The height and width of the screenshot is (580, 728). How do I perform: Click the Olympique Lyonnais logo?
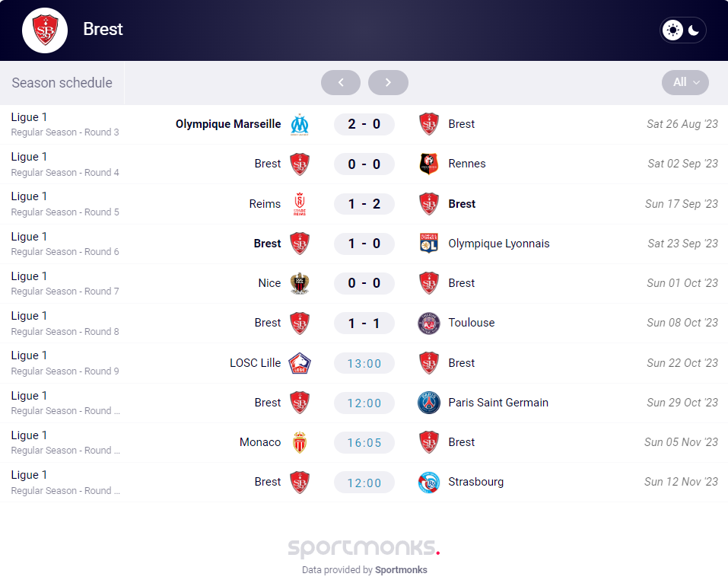(x=429, y=244)
